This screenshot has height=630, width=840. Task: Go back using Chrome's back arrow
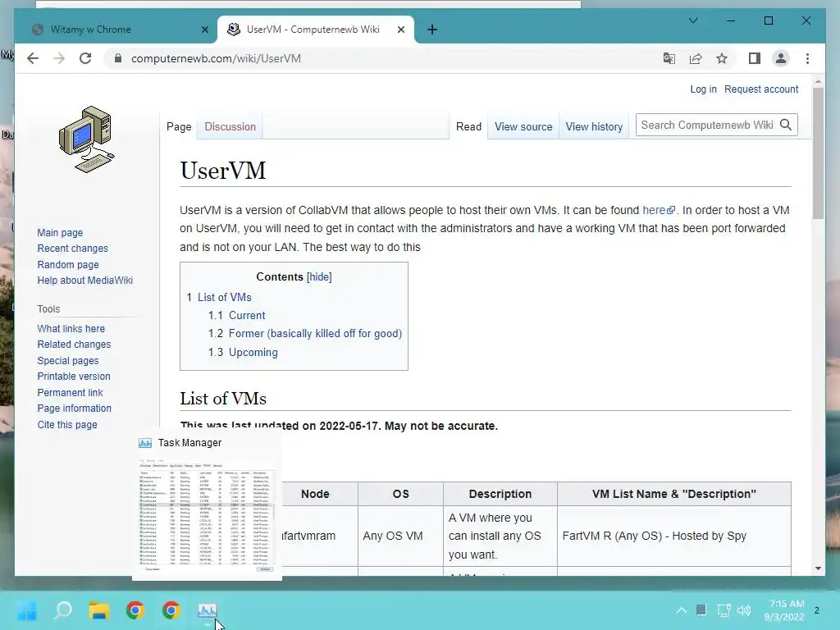33,58
